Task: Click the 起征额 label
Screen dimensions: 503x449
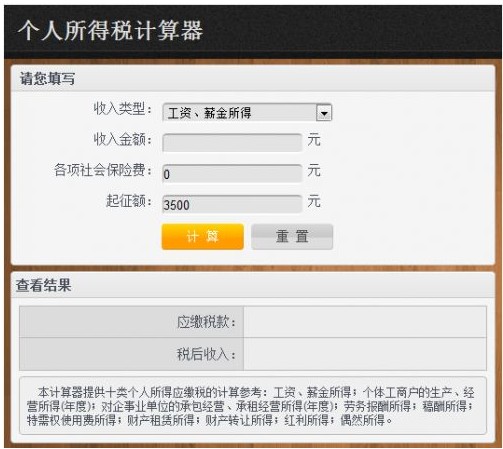Action: coord(129,201)
